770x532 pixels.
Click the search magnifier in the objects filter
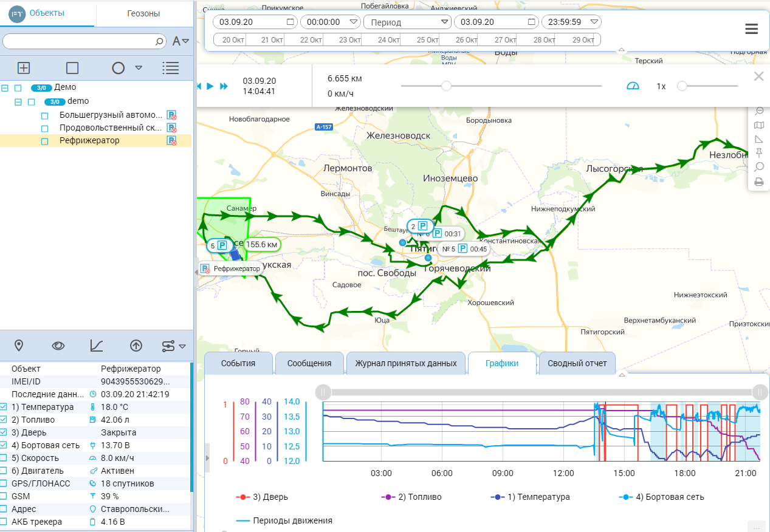[x=159, y=41]
